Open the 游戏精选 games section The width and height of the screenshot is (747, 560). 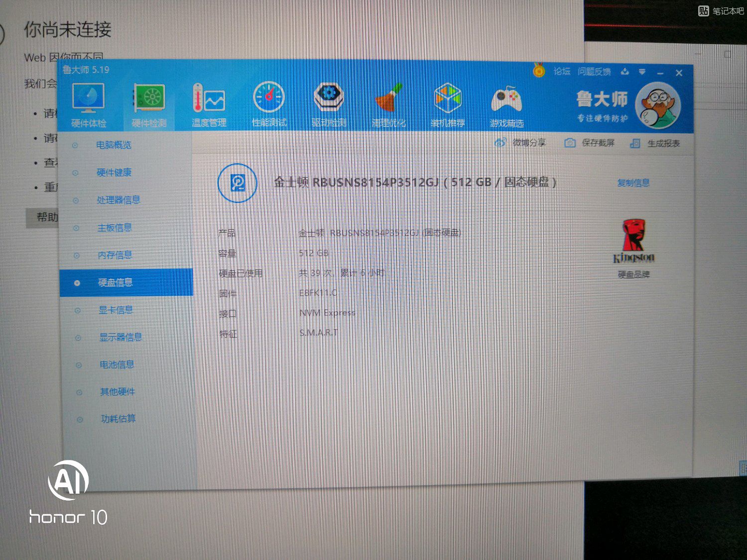tap(506, 106)
